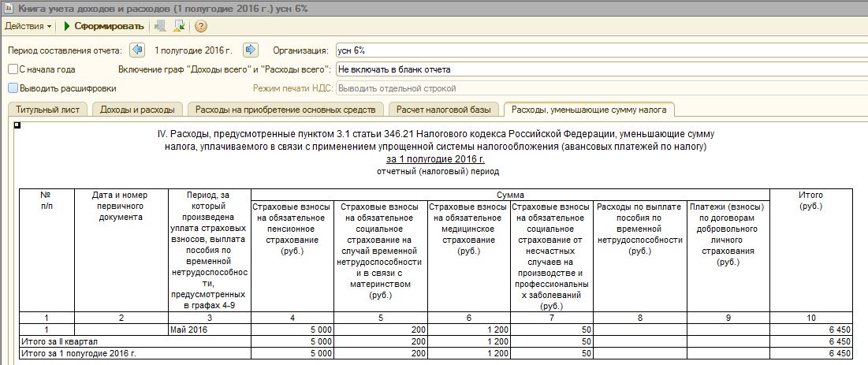Open 'Расходы на приобретение основных средств' tab
This screenshot has width=868, height=365.
[285, 110]
